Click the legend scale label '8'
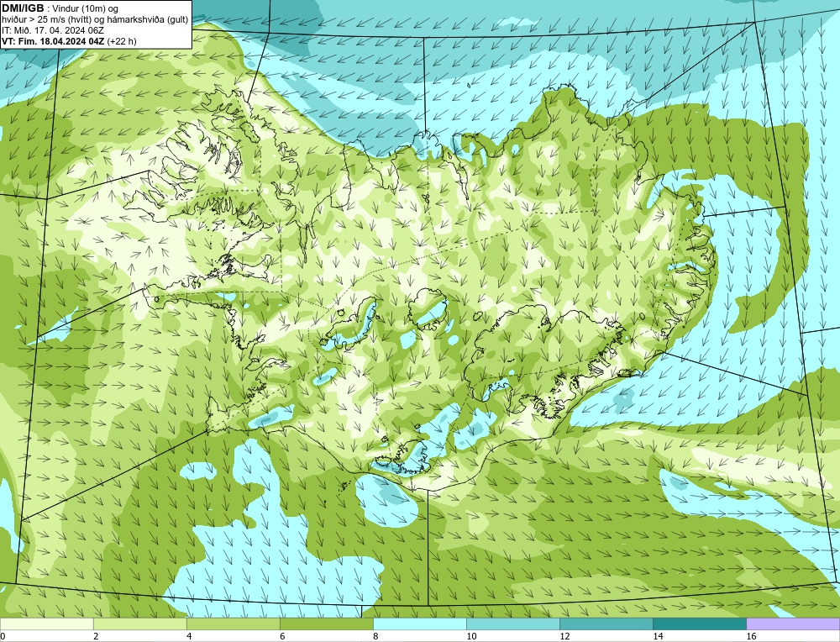Image resolution: width=840 pixels, height=642 pixels. 375,636
